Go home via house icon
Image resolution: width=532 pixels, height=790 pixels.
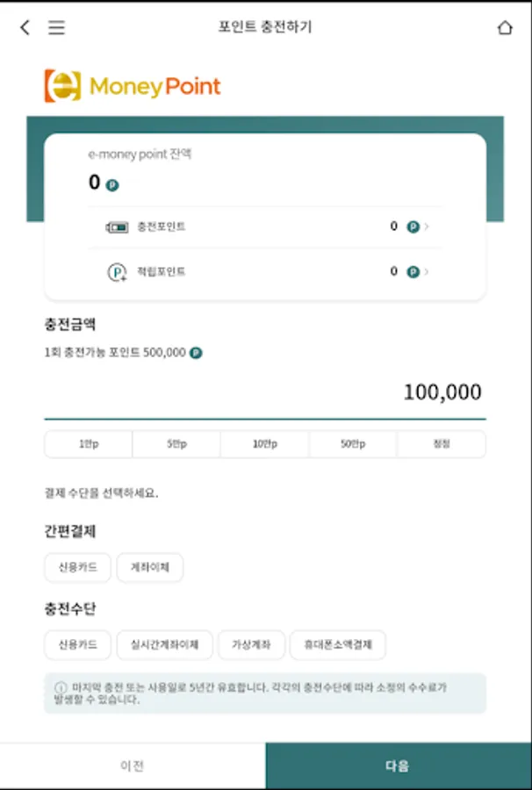tap(505, 27)
